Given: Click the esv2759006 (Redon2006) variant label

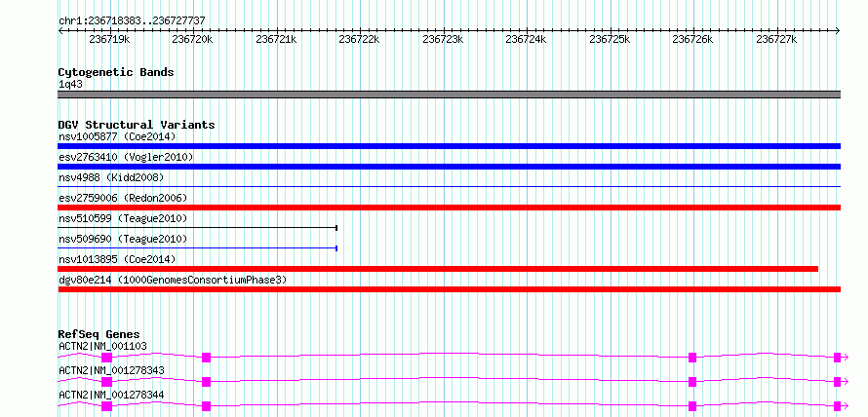Looking at the screenshot, I should click(x=123, y=198).
